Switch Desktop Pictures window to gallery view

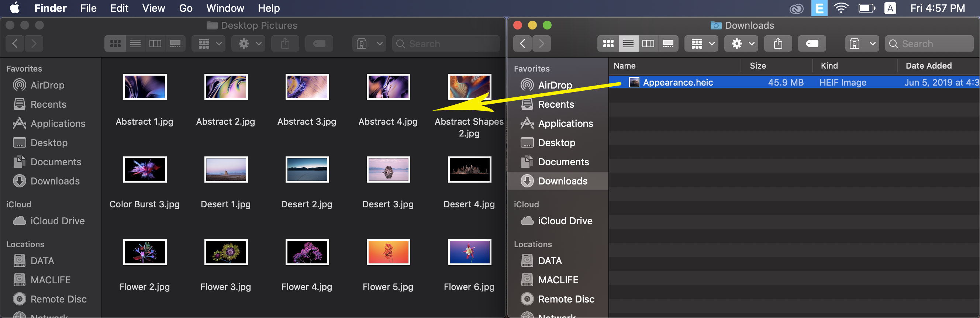175,44
